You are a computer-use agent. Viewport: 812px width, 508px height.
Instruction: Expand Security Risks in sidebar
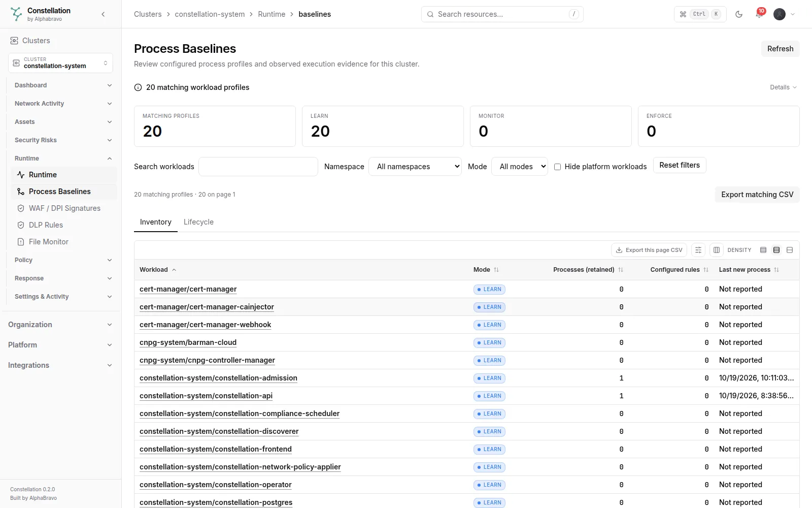(63, 140)
